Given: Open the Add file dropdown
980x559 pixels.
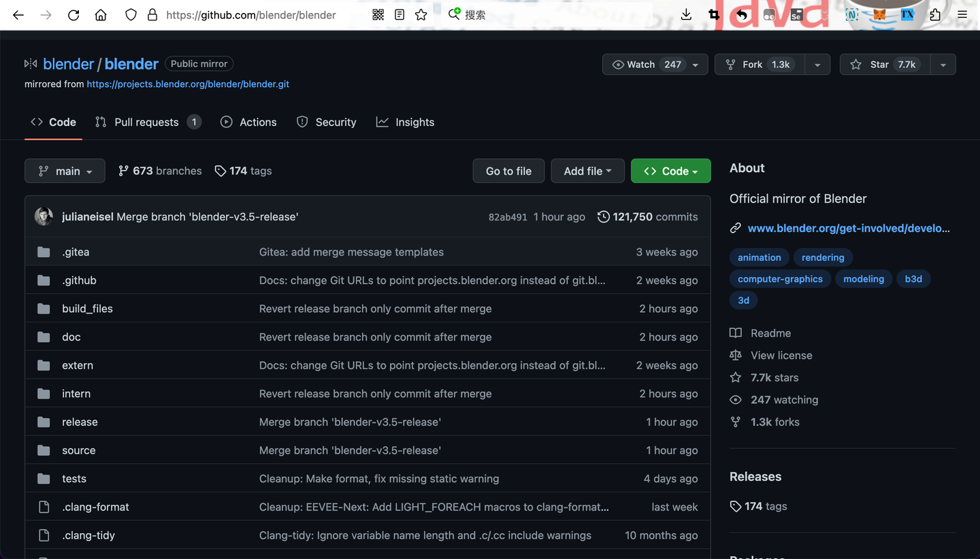Looking at the screenshot, I should (587, 171).
